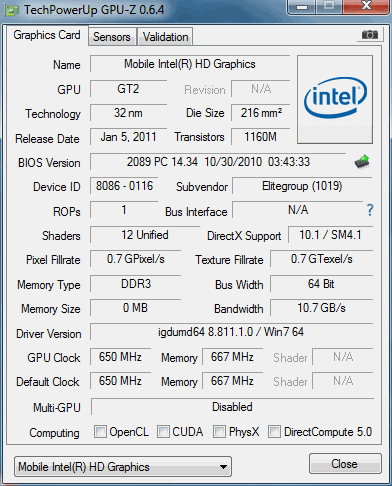The width and height of the screenshot is (392, 486).
Task: Click the Transistors value 1160M
Action: 261,137
